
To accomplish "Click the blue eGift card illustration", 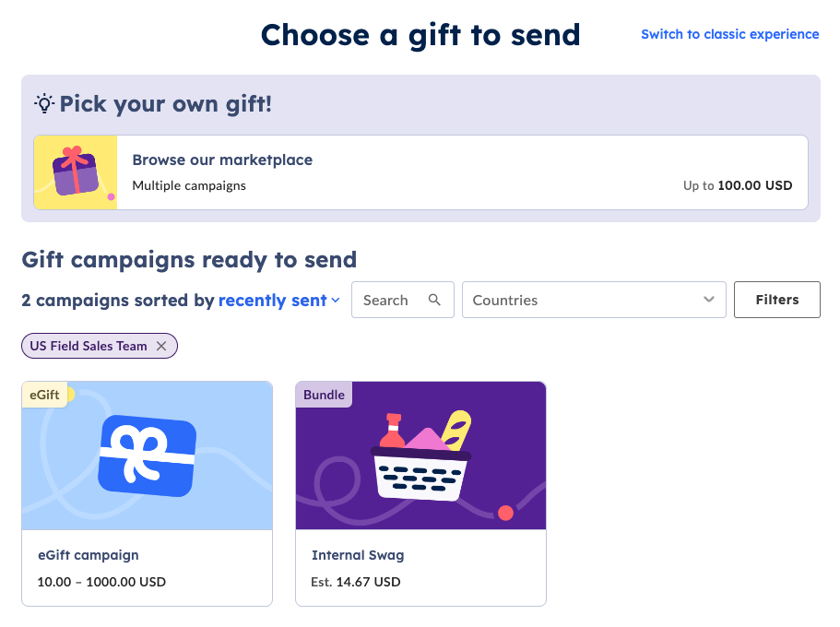I will (147, 455).
